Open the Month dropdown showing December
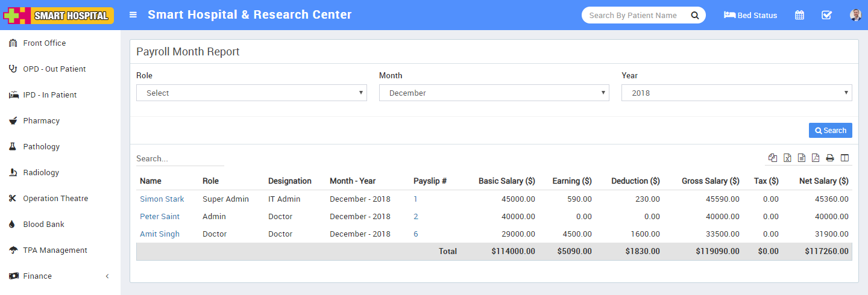 pyautogui.click(x=494, y=93)
